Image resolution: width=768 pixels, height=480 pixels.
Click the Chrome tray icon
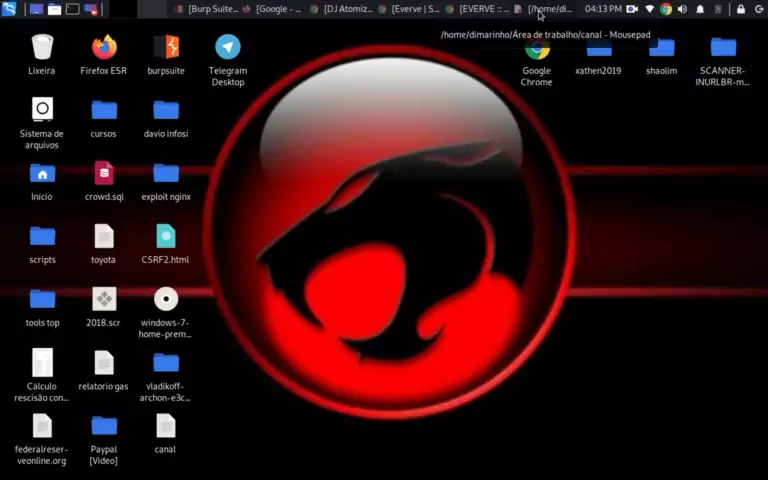666,9
